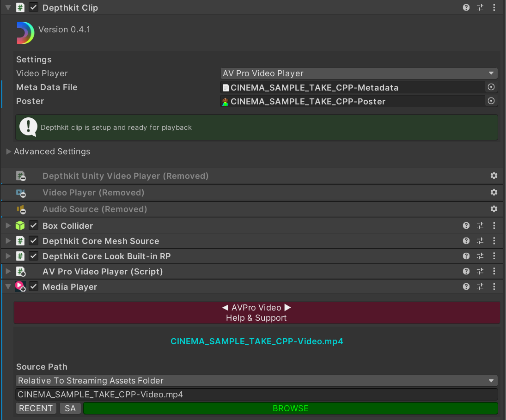Open object picker for Poster field
Screen dimensions: 506x420
(x=491, y=101)
